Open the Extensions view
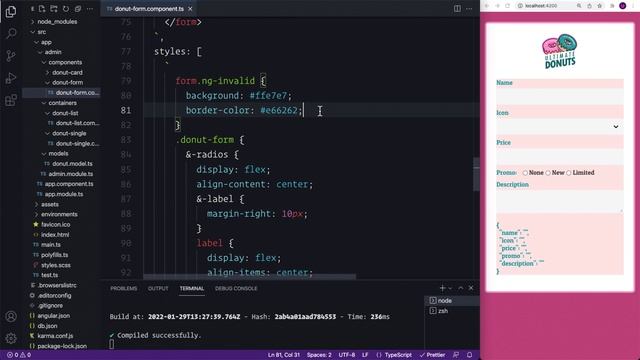 point(11,100)
